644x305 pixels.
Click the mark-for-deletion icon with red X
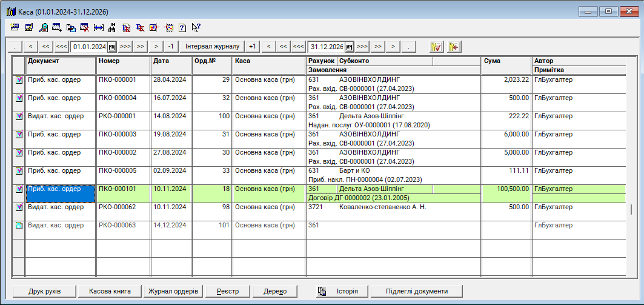pos(85,27)
